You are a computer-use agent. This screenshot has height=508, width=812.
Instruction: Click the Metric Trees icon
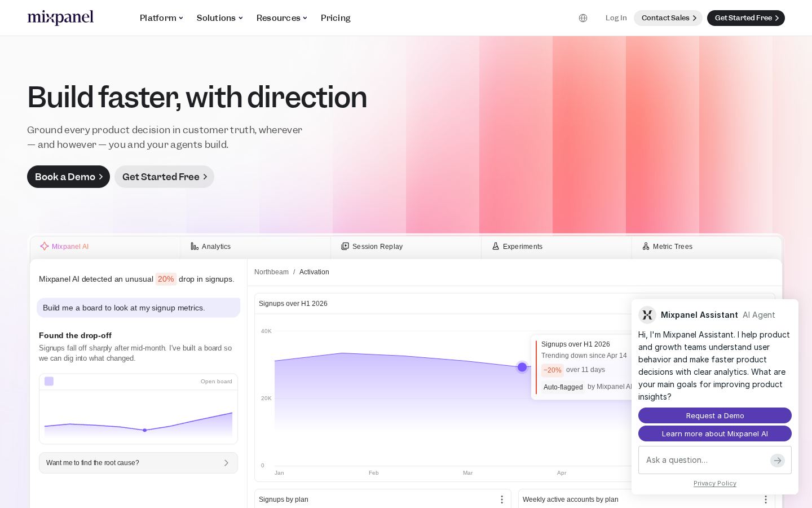646,246
